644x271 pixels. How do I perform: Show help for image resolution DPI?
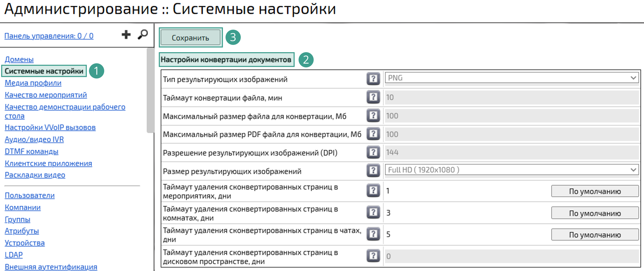click(373, 152)
